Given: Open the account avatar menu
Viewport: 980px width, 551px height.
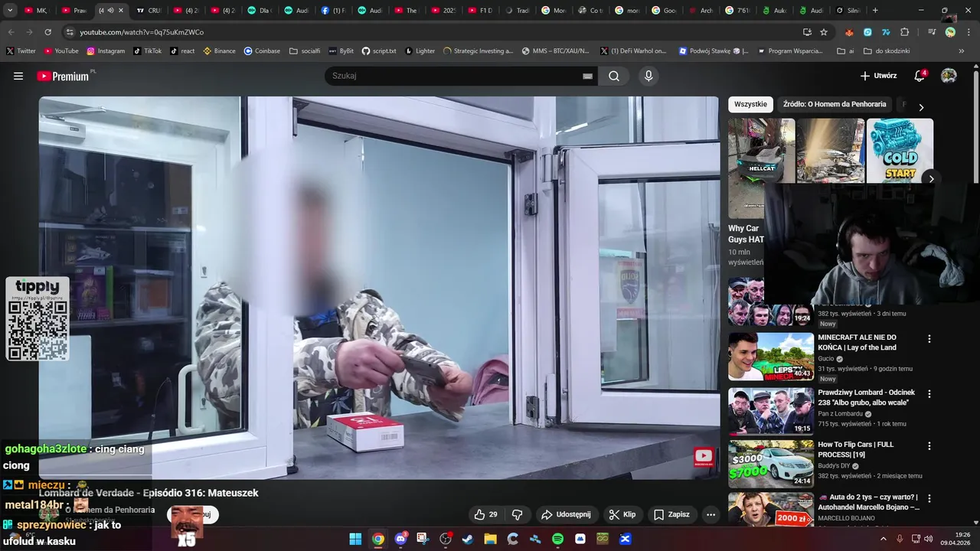Looking at the screenshot, I should [x=949, y=76].
